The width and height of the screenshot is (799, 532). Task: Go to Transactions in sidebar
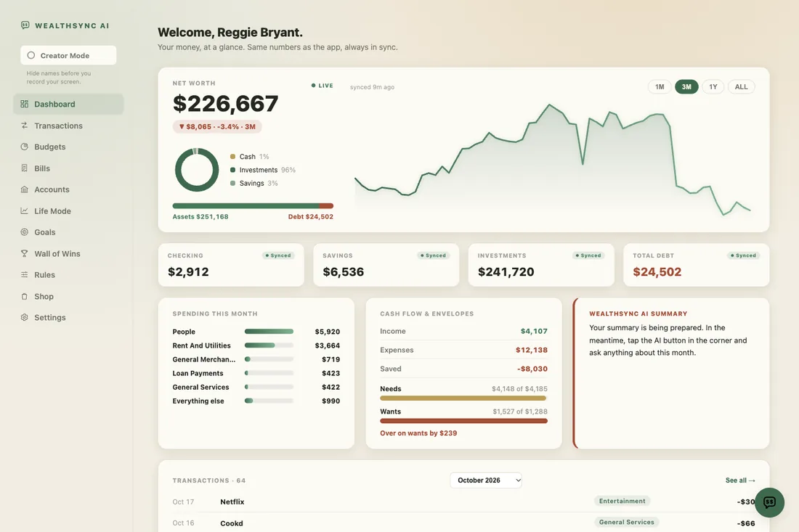pos(68,126)
